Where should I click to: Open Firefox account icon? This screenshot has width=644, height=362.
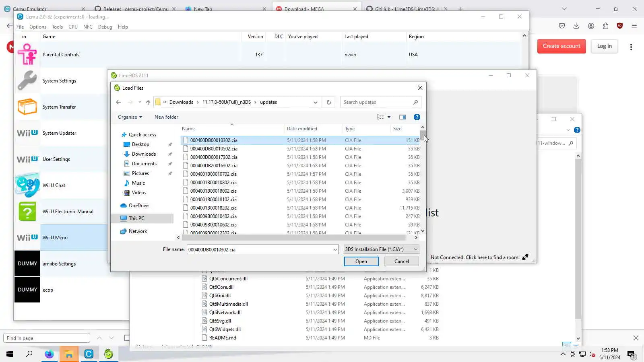591,26
